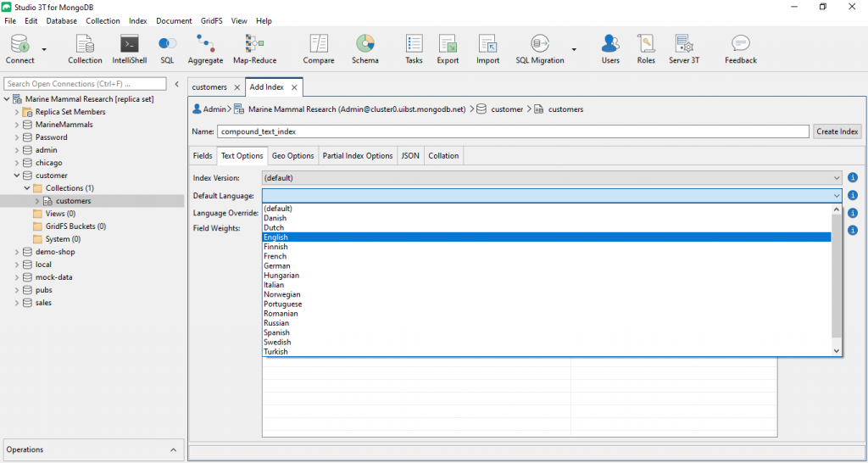Select the mock-data database
The height and width of the screenshot is (463, 868).
53,277
